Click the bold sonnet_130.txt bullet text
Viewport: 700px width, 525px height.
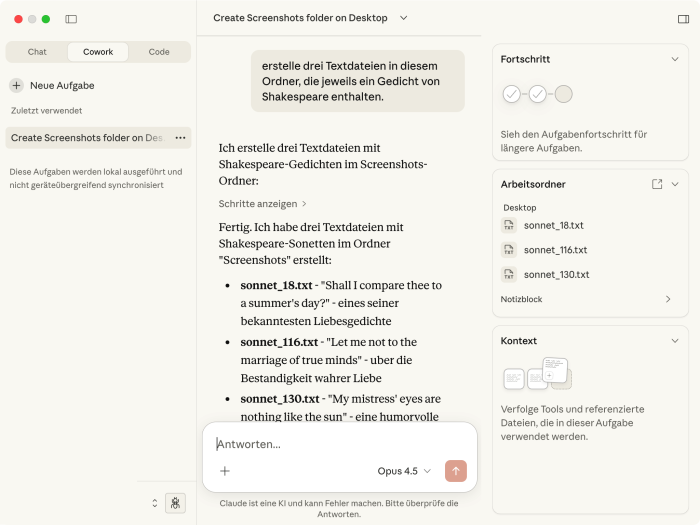coord(280,399)
